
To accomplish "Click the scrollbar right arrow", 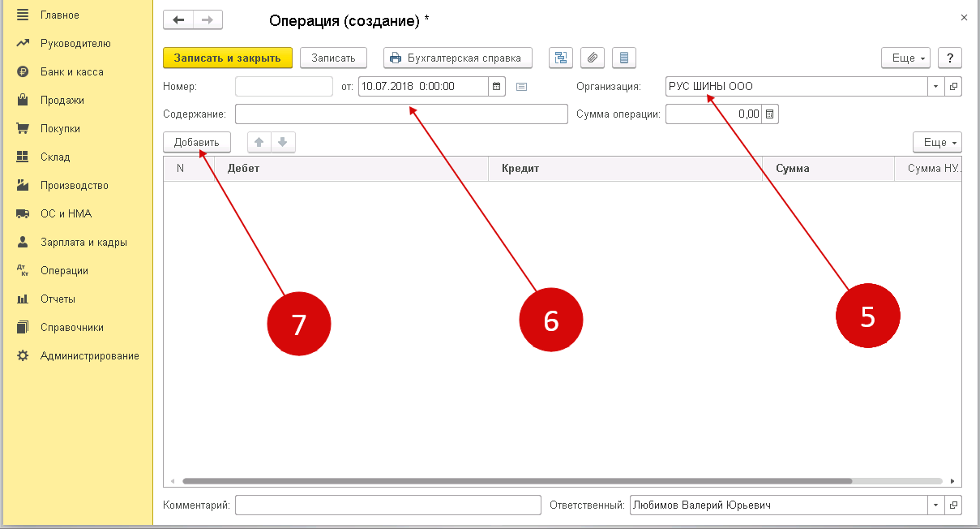I will pyautogui.click(x=952, y=480).
